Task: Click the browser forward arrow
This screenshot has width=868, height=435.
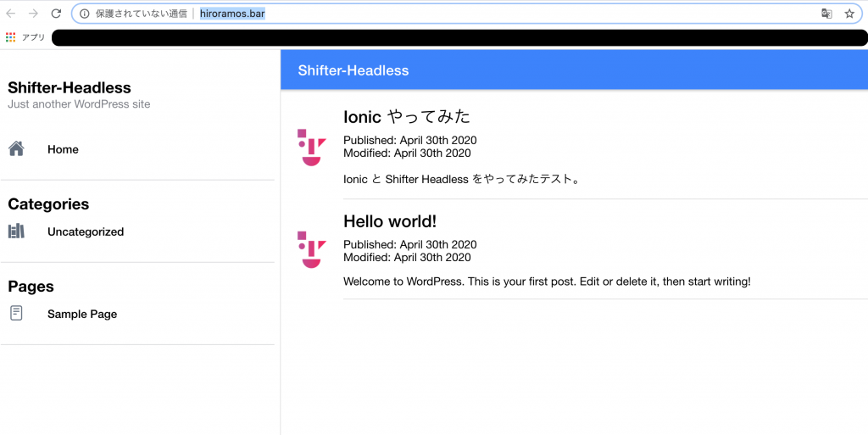Action: [x=33, y=14]
